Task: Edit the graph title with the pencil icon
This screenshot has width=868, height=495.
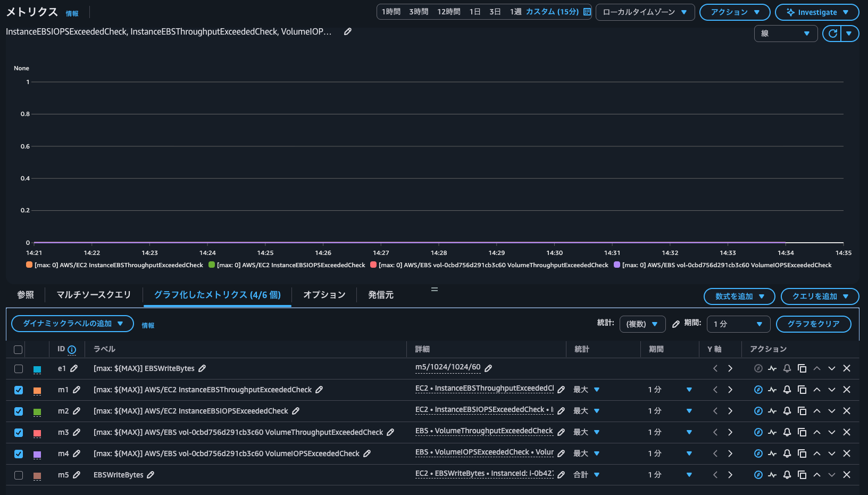Action: pos(348,32)
